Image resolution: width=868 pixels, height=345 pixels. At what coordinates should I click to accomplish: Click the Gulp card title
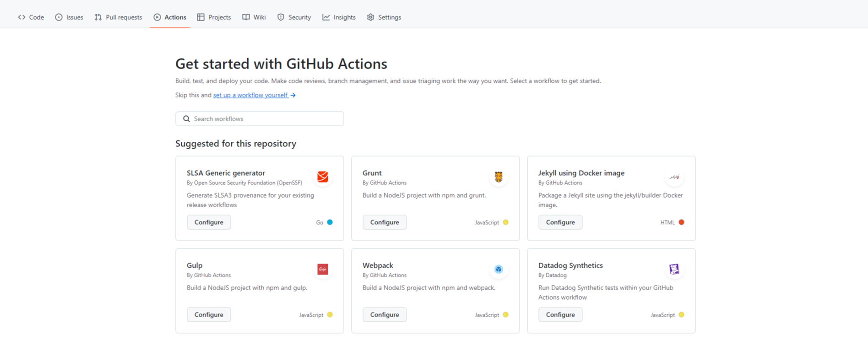(195, 265)
